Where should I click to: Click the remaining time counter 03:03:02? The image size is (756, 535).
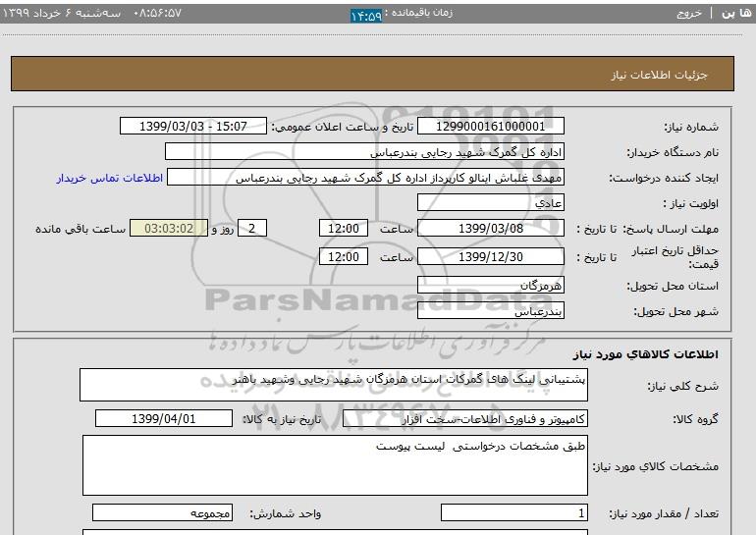pyautogui.click(x=169, y=228)
